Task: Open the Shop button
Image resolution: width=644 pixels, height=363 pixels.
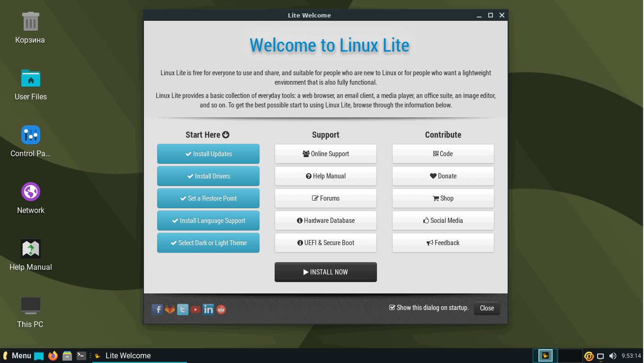Action: click(x=443, y=198)
